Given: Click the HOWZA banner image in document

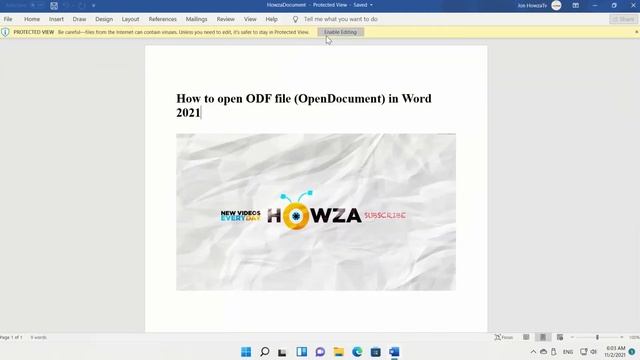Looking at the screenshot, I should 316,212.
